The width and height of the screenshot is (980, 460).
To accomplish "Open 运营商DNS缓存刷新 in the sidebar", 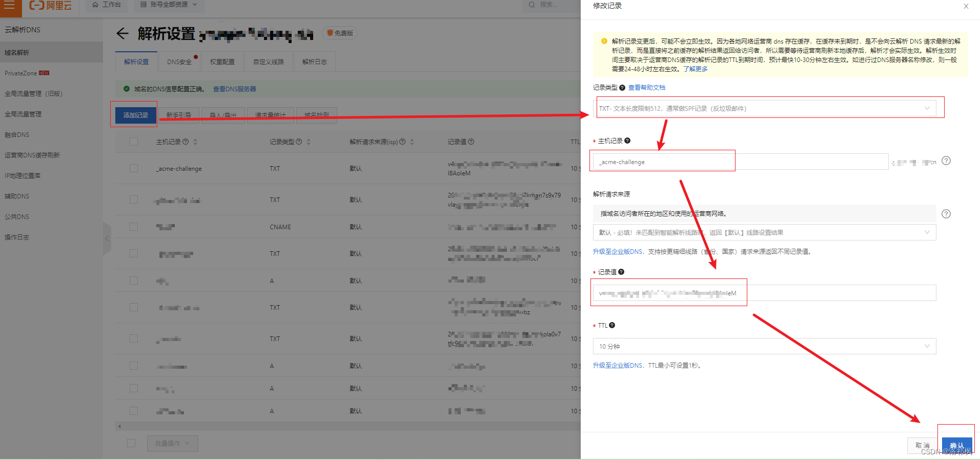I will pos(51,155).
